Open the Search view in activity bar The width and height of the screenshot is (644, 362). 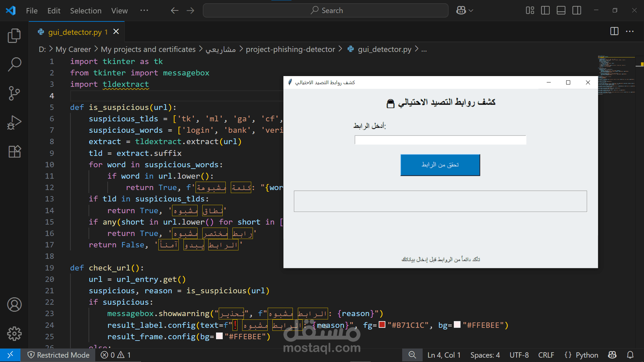14,64
